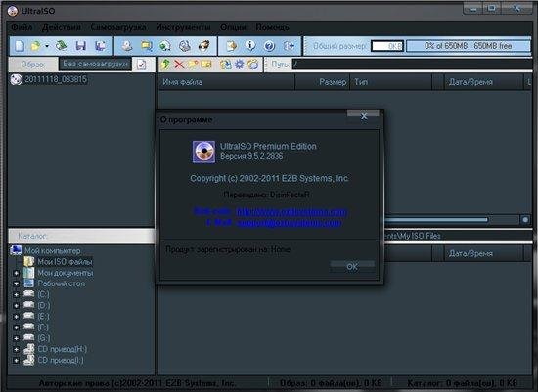Expand the CD привод(I:) node
This screenshot has width=538, height=392.
tap(16, 361)
